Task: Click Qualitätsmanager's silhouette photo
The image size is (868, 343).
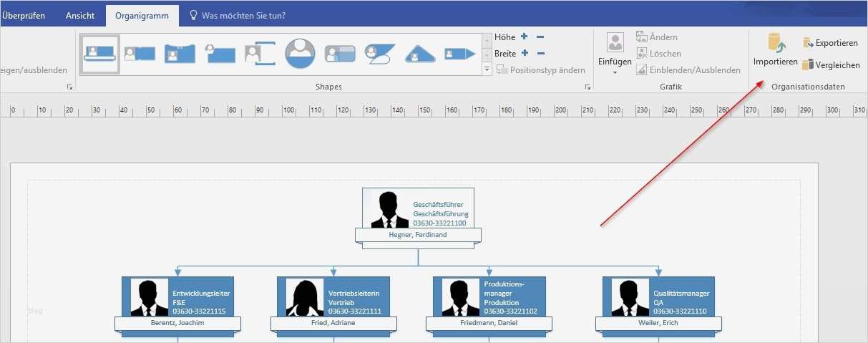Action: (x=630, y=297)
